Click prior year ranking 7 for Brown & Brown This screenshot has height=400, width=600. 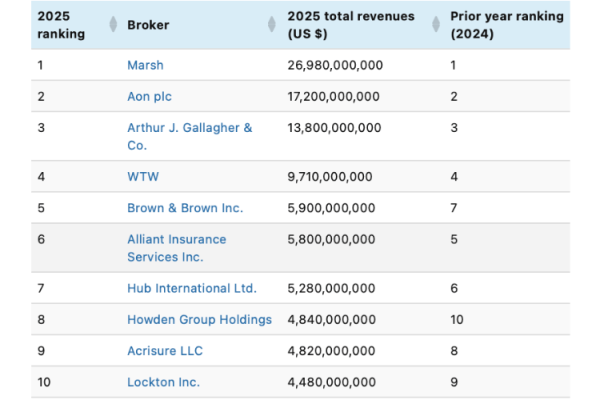(454, 208)
